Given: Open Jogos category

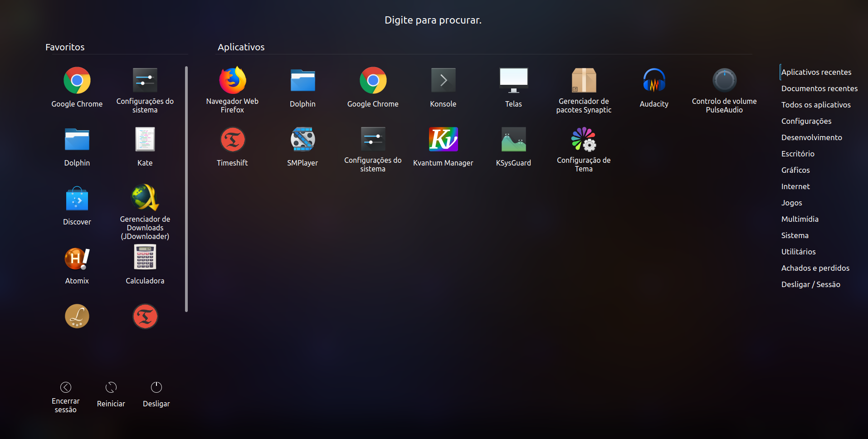Looking at the screenshot, I should pyautogui.click(x=792, y=203).
